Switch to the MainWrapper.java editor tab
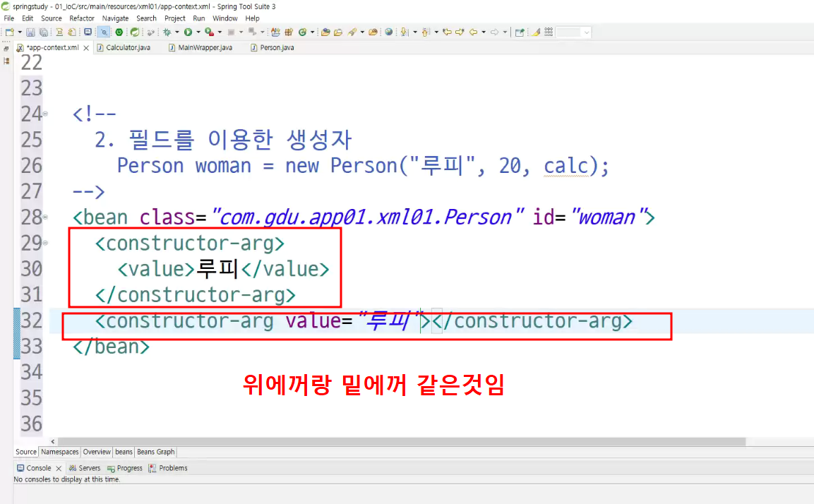The width and height of the screenshot is (814, 504). click(x=200, y=47)
